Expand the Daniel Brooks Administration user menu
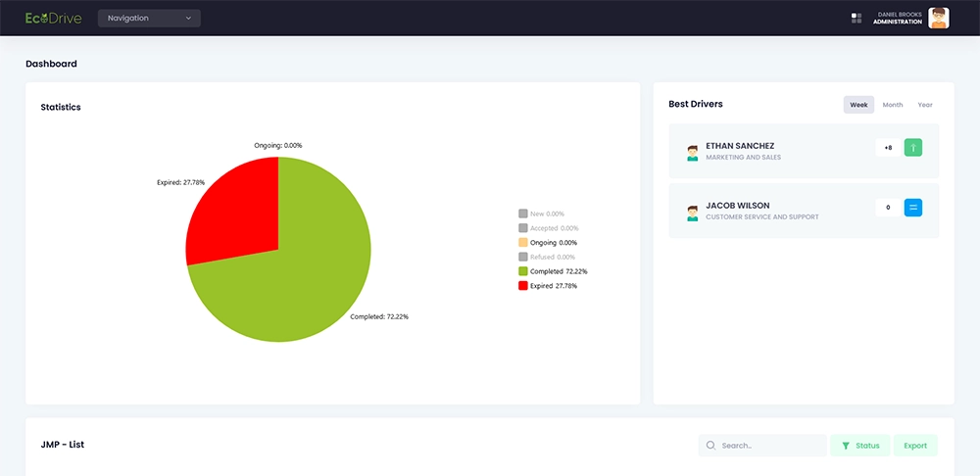 (x=897, y=18)
